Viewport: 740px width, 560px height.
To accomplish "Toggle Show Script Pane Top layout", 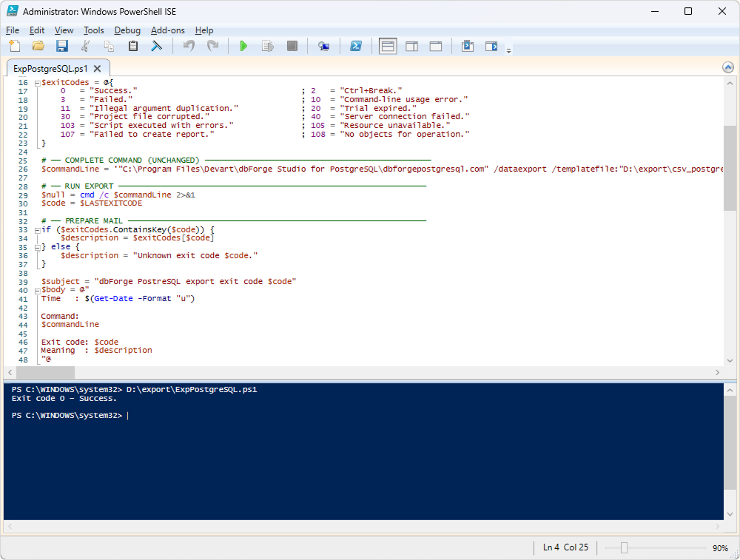I will pyautogui.click(x=388, y=47).
